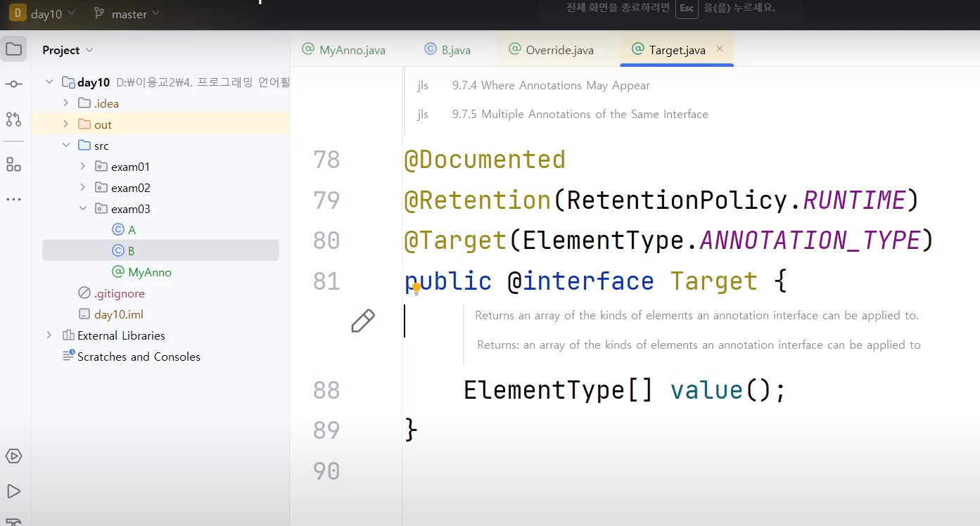This screenshot has width=980, height=526.
Task: Click the @Retention annotation on line 79
Action: click(x=478, y=200)
